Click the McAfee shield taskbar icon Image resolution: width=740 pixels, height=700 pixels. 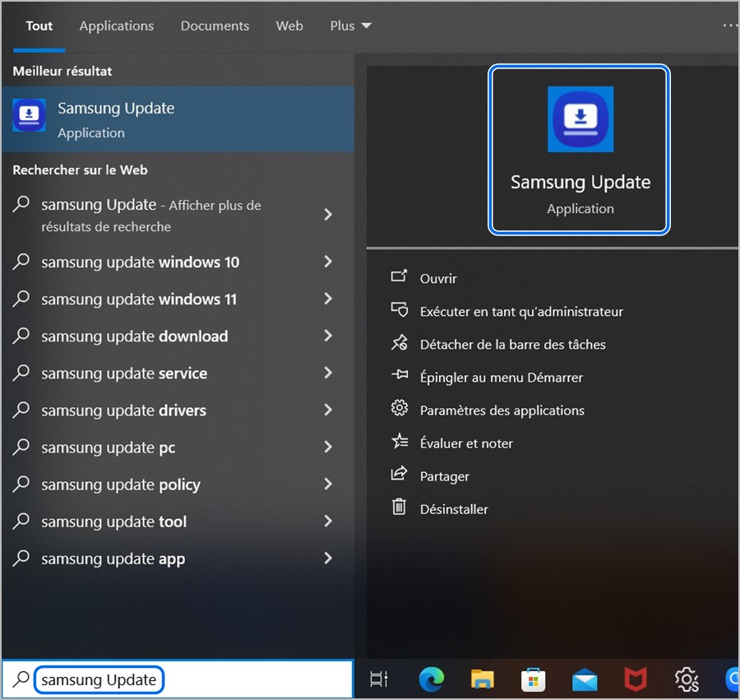click(x=635, y=679)
